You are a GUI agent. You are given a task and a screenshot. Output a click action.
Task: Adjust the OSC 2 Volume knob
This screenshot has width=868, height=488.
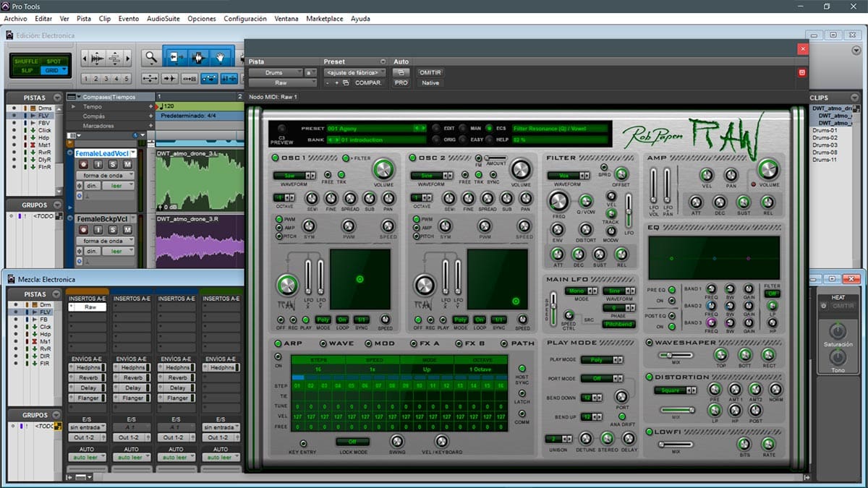tap(520, 170)
